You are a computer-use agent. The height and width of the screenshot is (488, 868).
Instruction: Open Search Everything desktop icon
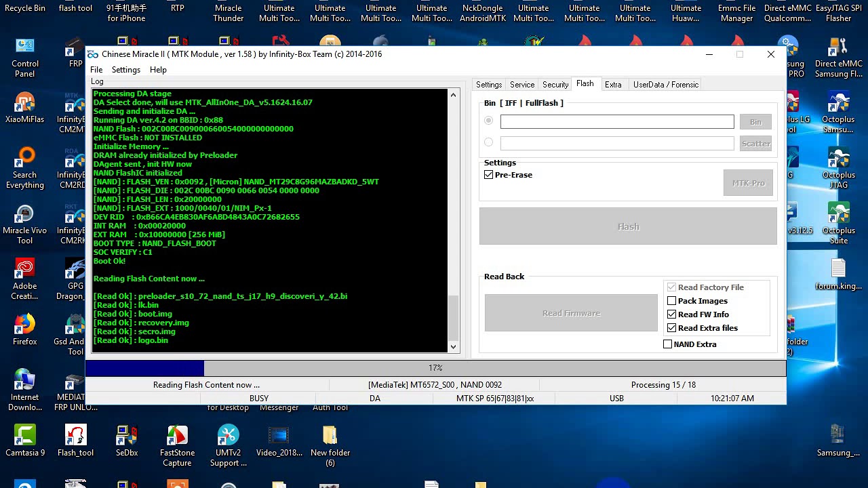[25, 168]
